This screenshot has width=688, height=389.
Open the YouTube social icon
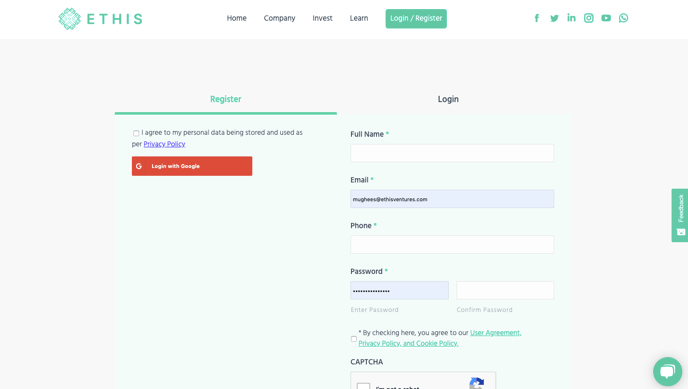pos(606,18)
